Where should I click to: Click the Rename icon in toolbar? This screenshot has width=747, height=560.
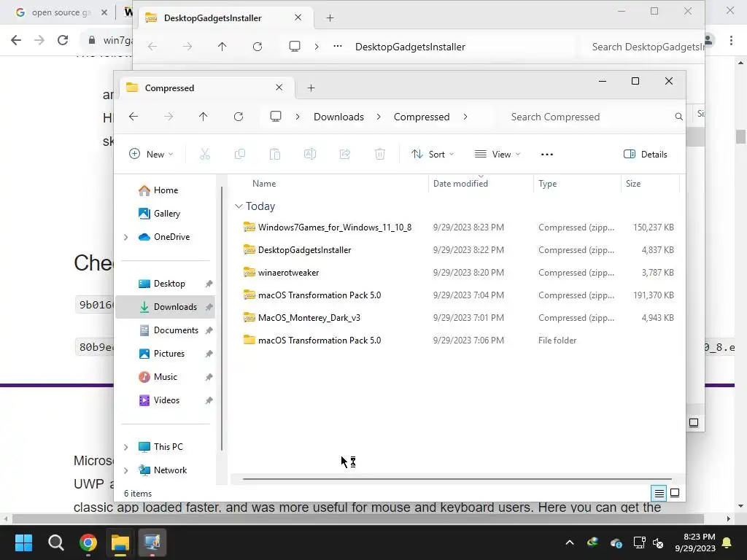(309, 154)
